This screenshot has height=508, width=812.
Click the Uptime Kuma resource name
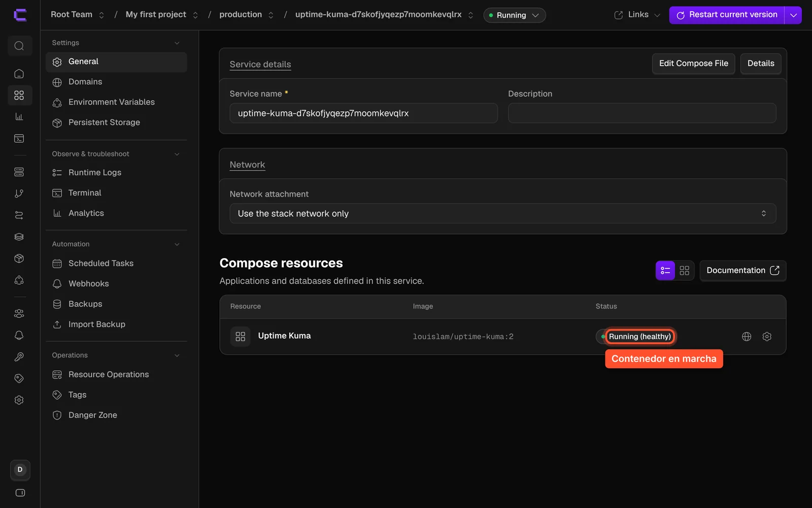[x=284, y=336]
